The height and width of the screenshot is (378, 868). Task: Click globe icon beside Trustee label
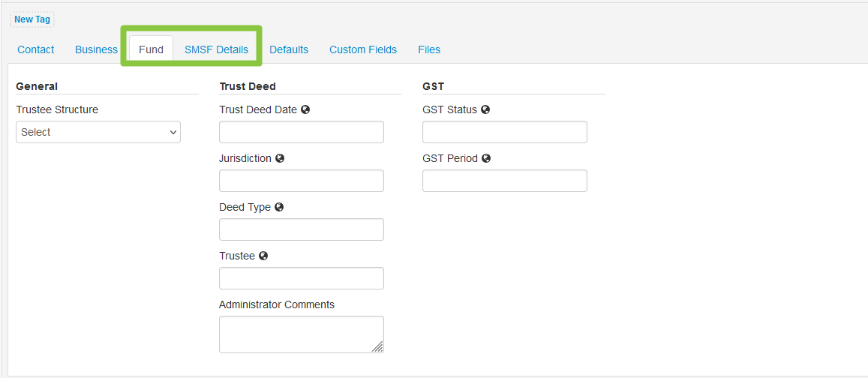click(x=263, y=256)
